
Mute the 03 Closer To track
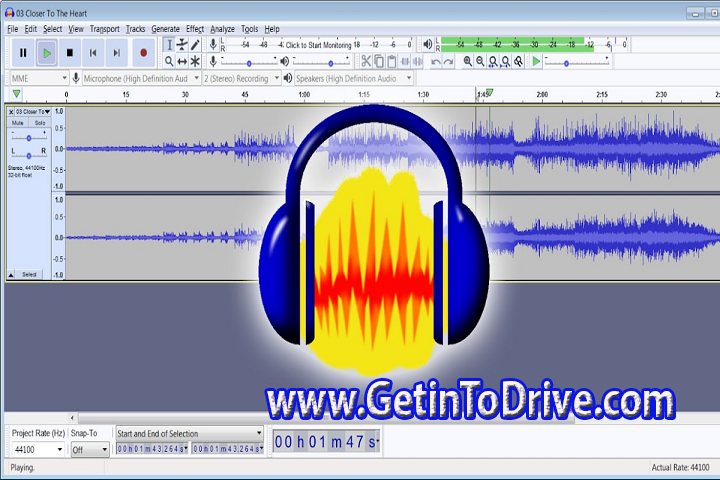pos(17,123)
